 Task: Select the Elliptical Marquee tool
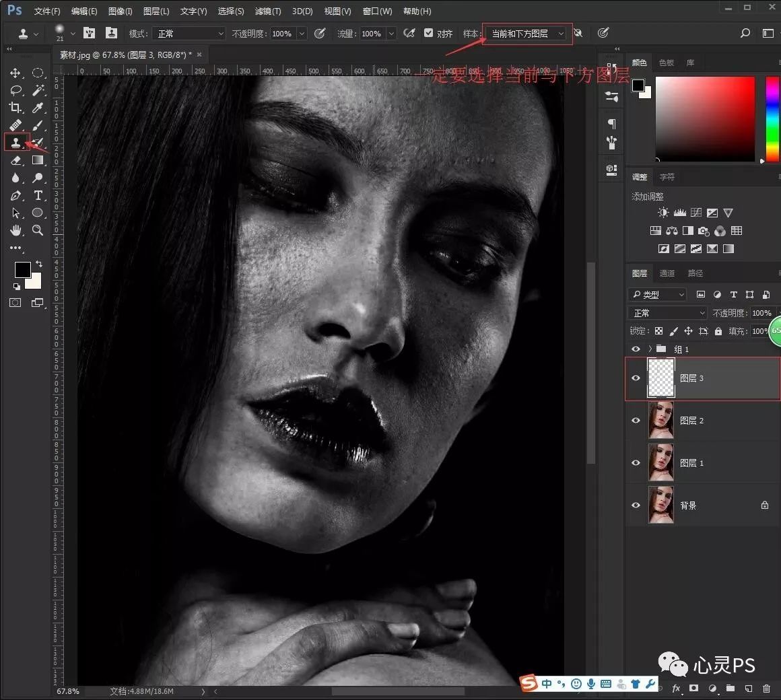[x=37, y=73]
